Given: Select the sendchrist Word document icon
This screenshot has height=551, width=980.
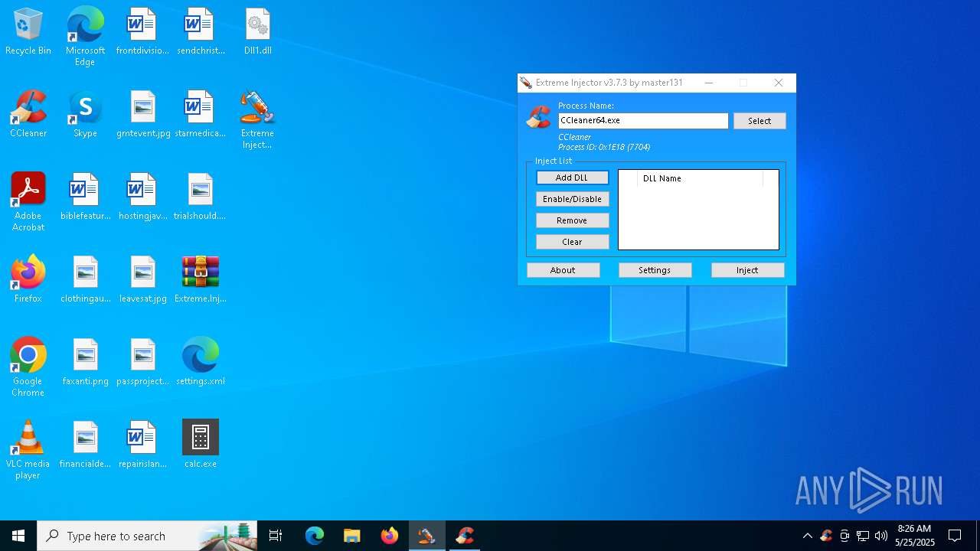Looking at the screenshot, I should point(201,32).
